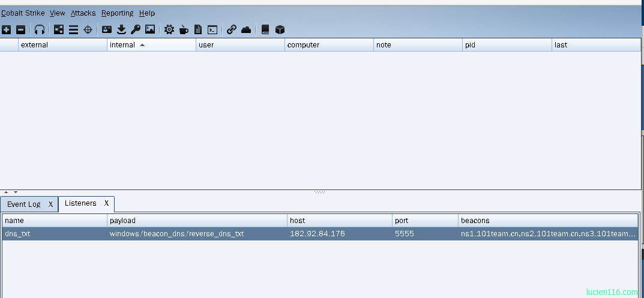Image resolution: width=644 pixels, height=298 pixels.
Task: Sort listeners by payload column
Action: 197,221
